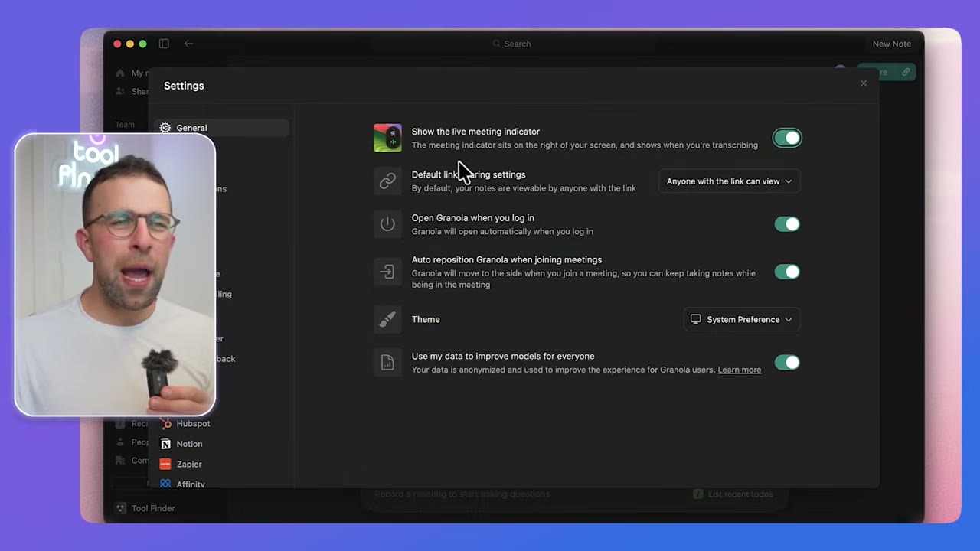This screenshot has width=980, height=551.
Task: Toggle the sidebar panel icon in title bar
Action: pyautogui.click(x=164, y=44)
